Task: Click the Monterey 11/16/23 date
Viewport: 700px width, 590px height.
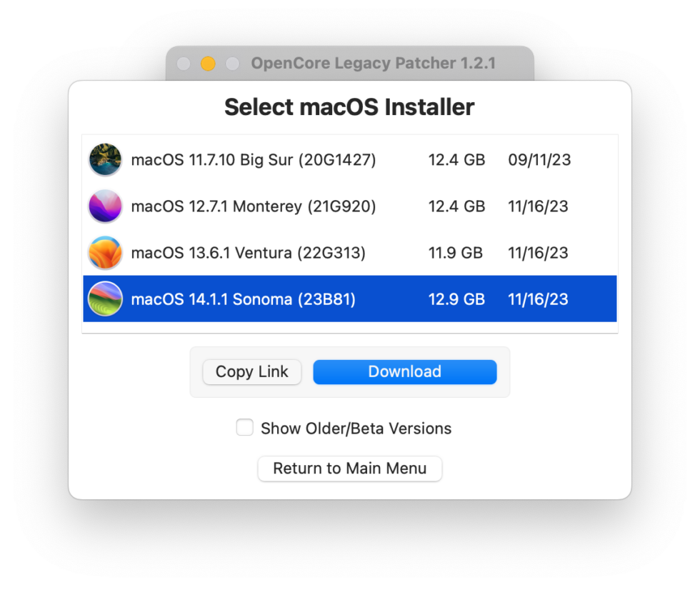Action: click(538, 206)
